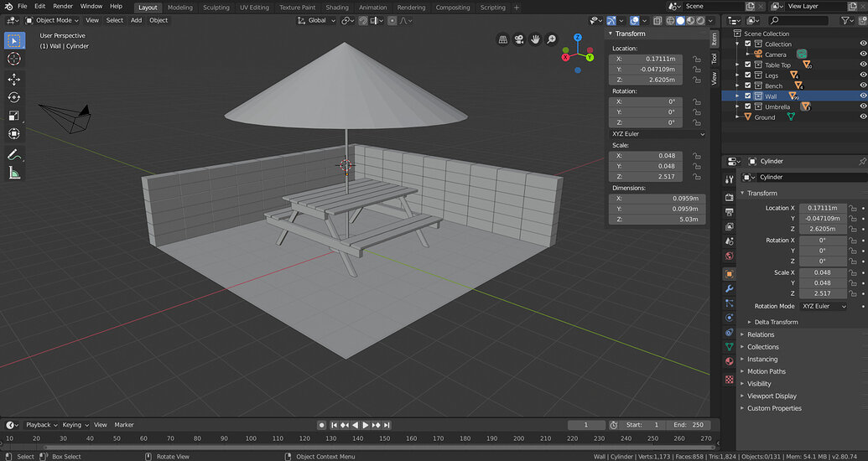The width and height of the screenshot is (868, 461).
Task: Open the Material properties tab icon
Action: coord(729,361)
